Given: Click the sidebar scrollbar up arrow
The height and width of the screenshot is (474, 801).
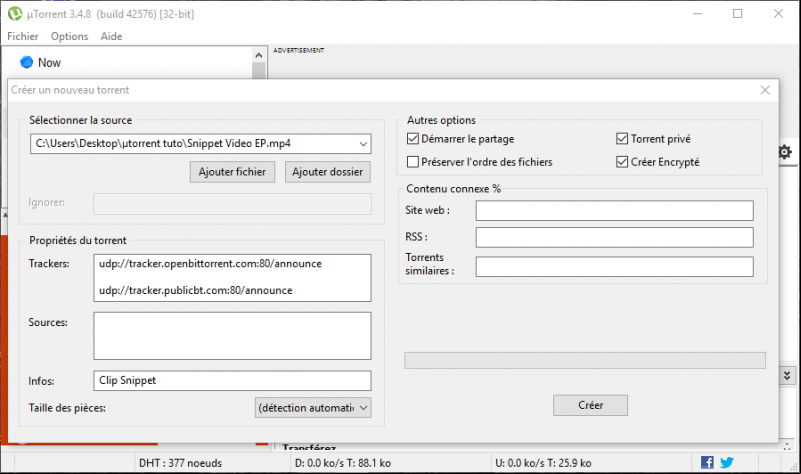Looking at the screenshot, I should point(258,55).
